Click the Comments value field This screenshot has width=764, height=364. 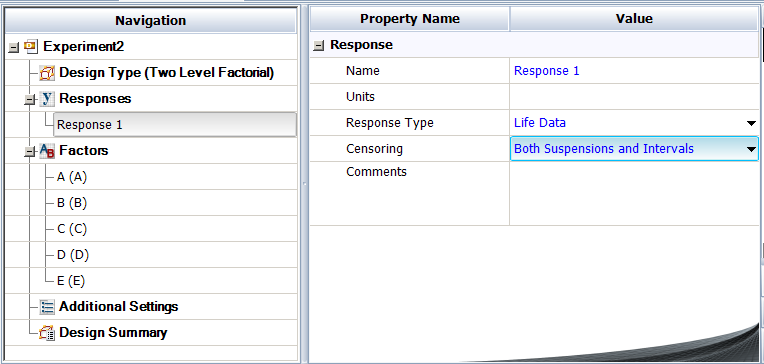pos(634,193)
